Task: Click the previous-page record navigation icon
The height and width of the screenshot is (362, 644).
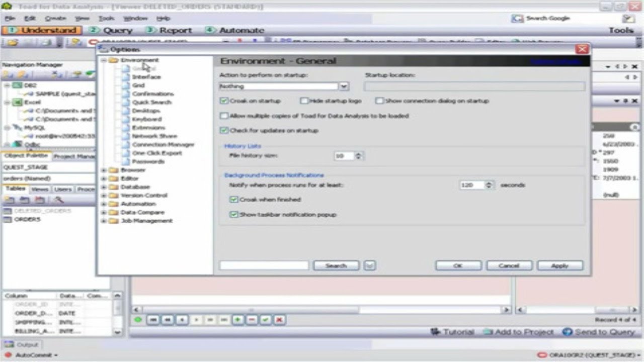Action: 168,320
